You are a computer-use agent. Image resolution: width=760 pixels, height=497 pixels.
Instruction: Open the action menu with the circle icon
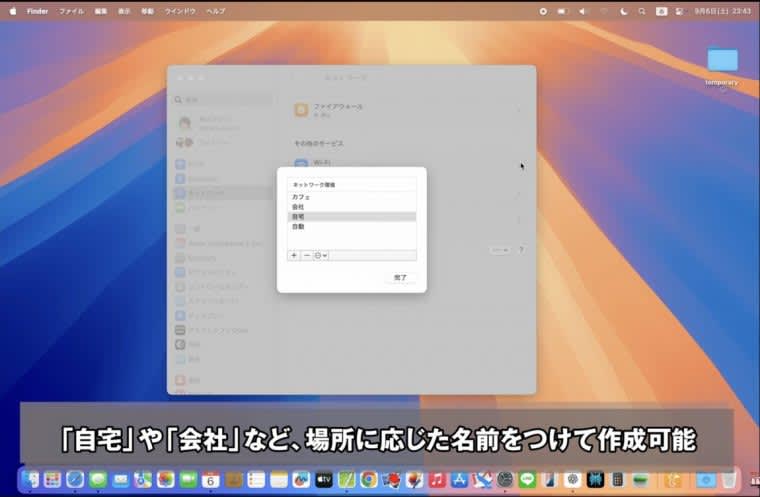(321, 256)
